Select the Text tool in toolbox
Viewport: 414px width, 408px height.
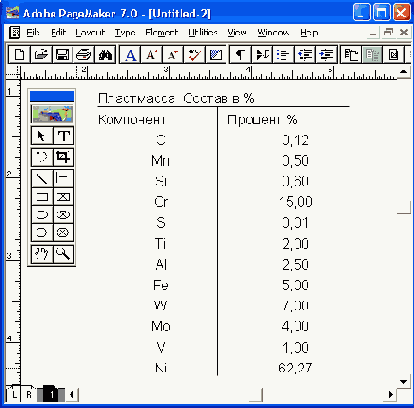tap(63, 136)
